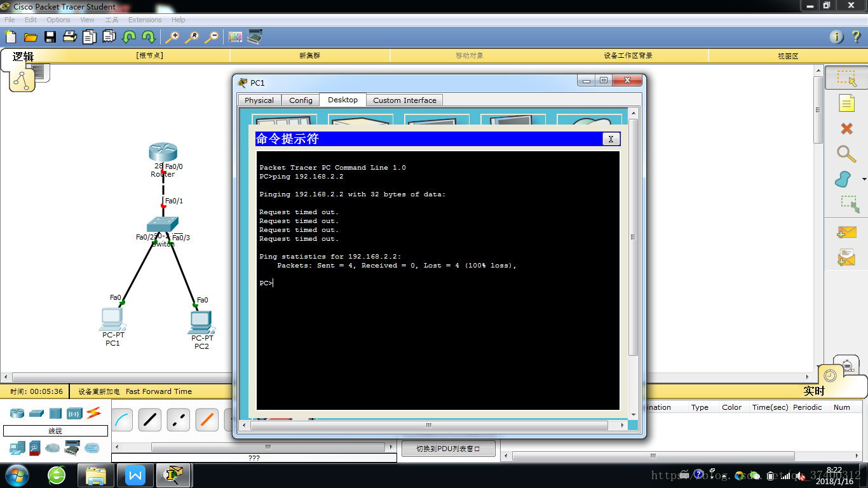Open the File Explorer taskbar icon
Screen dimensions: 868x488
tap(96, 475)
